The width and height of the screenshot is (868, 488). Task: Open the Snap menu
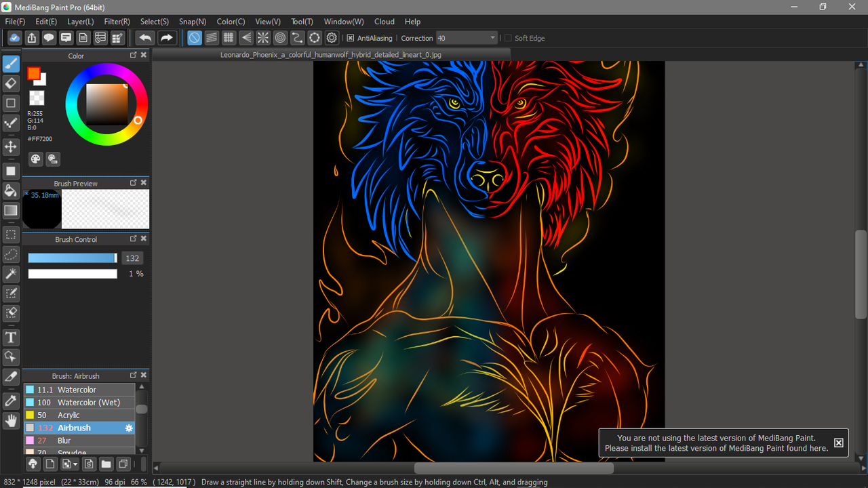(193, 22)
